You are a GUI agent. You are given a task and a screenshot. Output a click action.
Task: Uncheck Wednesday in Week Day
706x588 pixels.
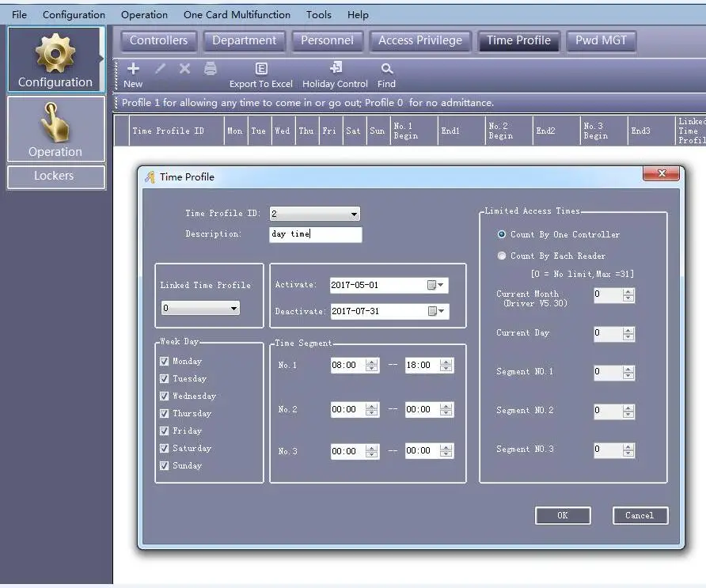click(165, 396)
